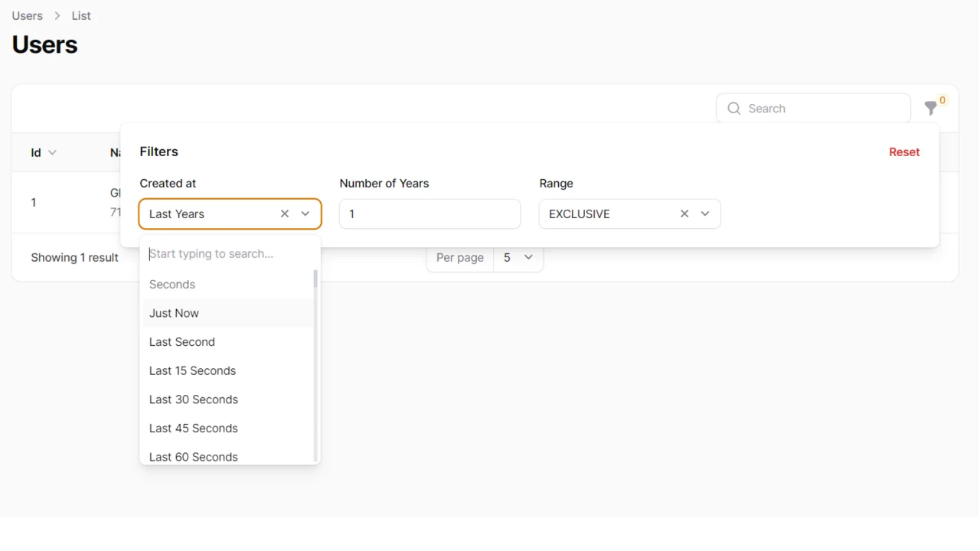Reset all active filters
Screen dimensions: 980x551
904,152
